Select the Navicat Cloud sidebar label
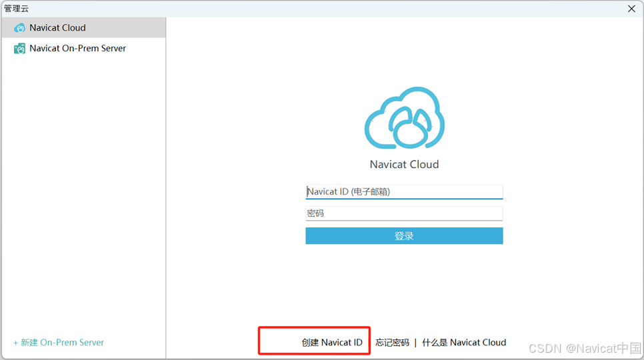The image size is (644, 360). coord(57,27)
